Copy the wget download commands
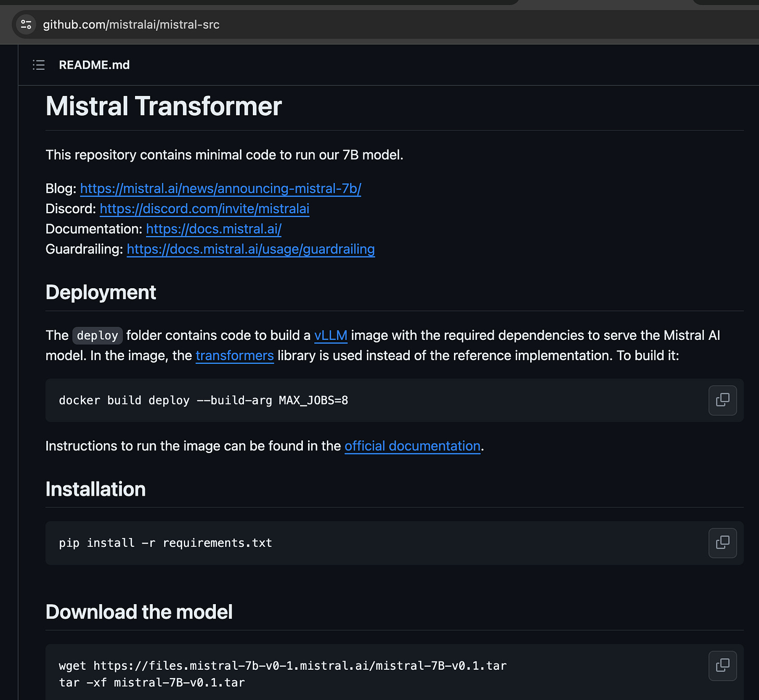 (723, 666)
